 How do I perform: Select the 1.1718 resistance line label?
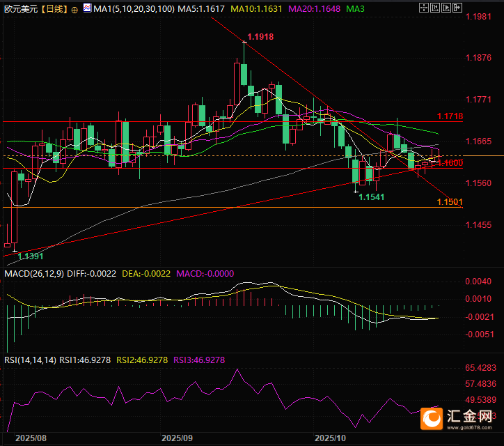(450, 116)
